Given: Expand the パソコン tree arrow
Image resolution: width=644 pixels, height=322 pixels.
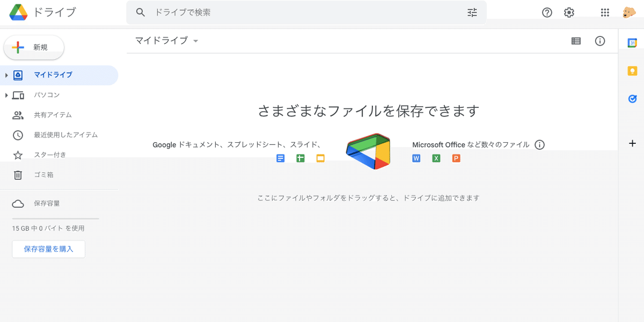Looking at the screenshot, I should [6, 95].
